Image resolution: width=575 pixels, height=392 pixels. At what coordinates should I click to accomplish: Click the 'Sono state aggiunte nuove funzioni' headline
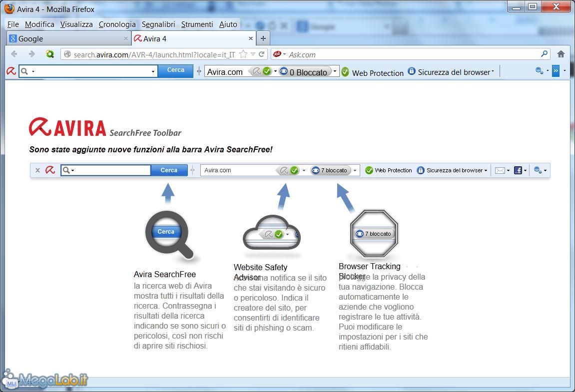click(x=151, y=149)
